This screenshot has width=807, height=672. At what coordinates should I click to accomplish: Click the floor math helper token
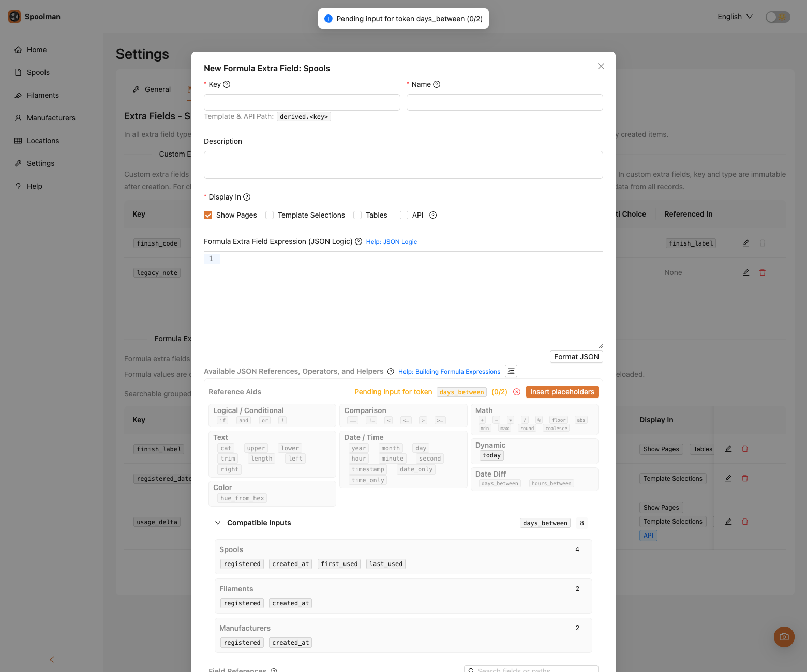click(559, 420)
